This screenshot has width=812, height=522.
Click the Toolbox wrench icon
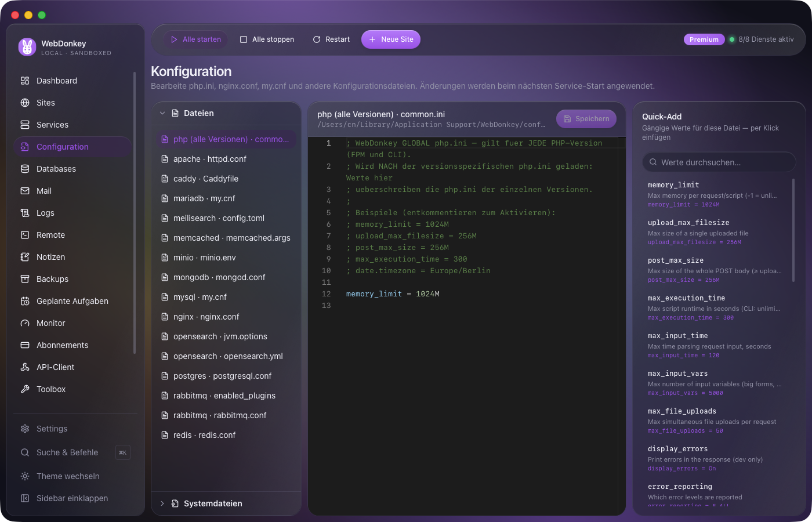25,389
